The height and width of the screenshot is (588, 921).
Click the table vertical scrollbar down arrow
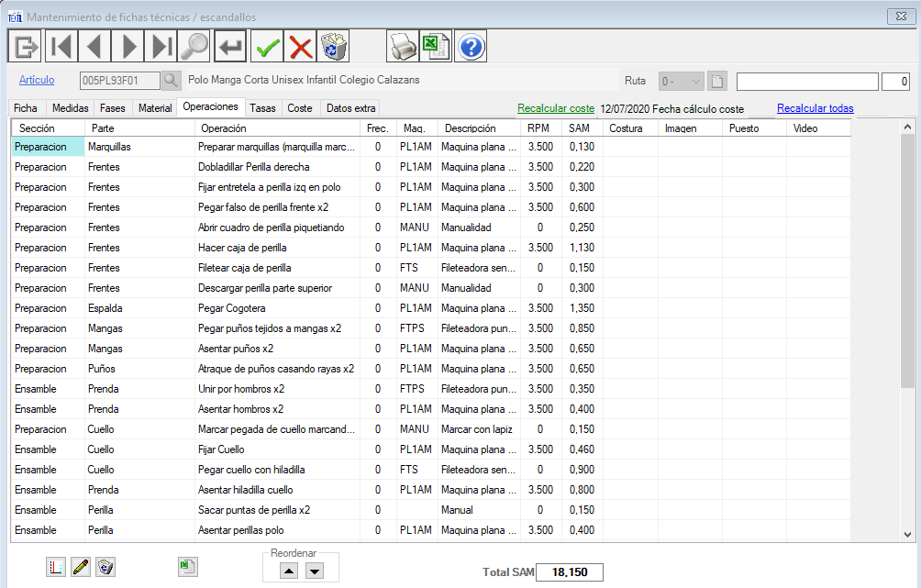907,534
